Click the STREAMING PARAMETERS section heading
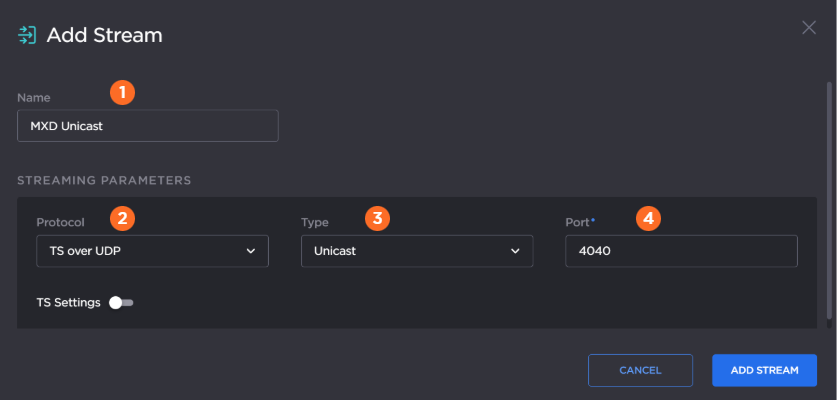The height and width of the screenshot is (400, 837). point(104,180)
